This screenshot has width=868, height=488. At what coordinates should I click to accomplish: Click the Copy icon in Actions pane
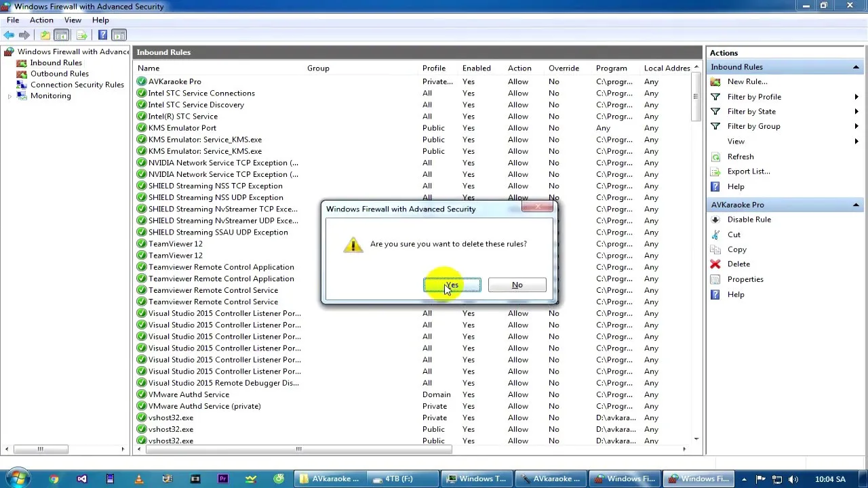point(715,249)
